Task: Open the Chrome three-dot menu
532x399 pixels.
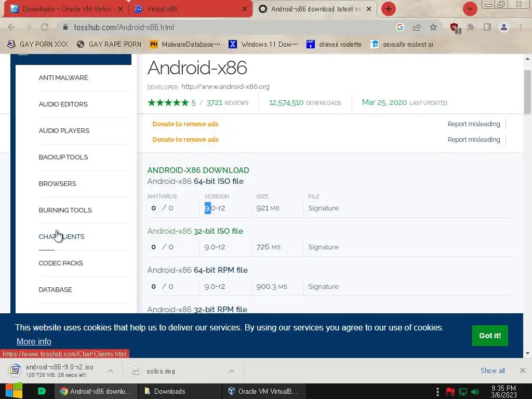Action: [x=521, y=27]
